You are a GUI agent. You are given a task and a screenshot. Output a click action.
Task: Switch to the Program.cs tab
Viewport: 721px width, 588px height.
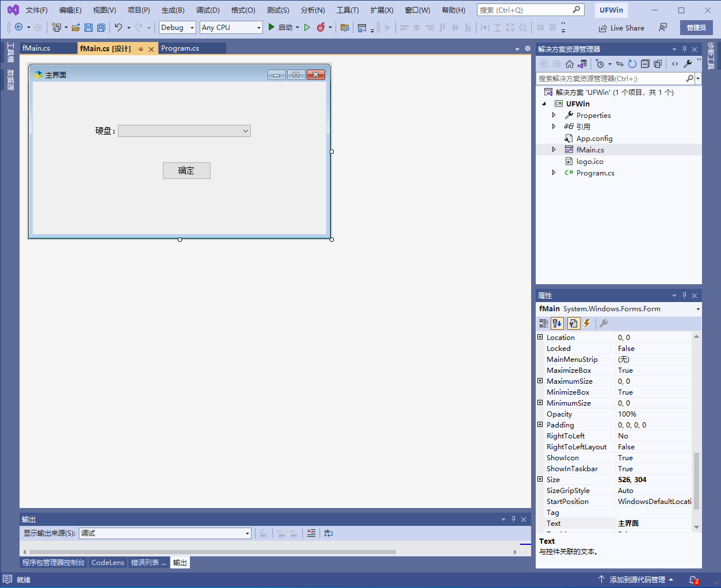point(180,48)
